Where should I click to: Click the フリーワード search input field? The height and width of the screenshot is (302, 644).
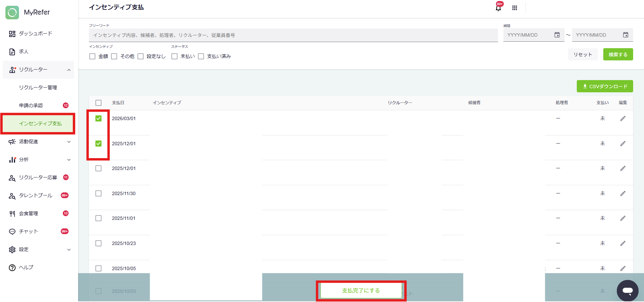click(x=293, y=35)
